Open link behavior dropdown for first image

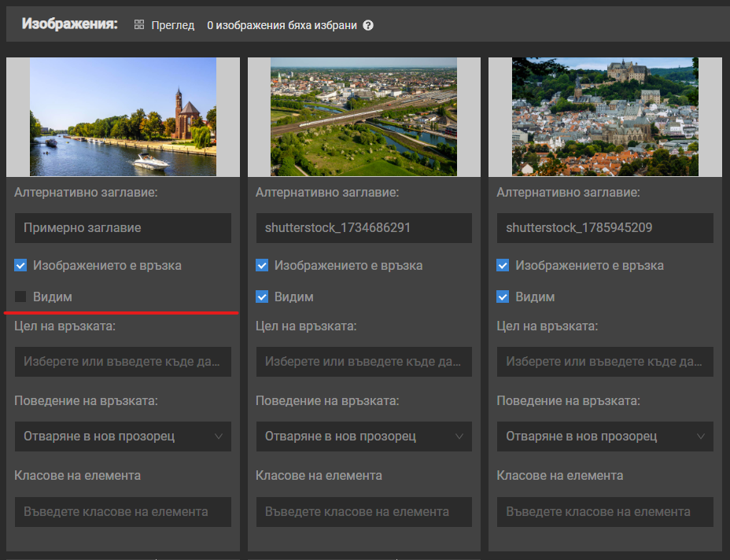123,437
